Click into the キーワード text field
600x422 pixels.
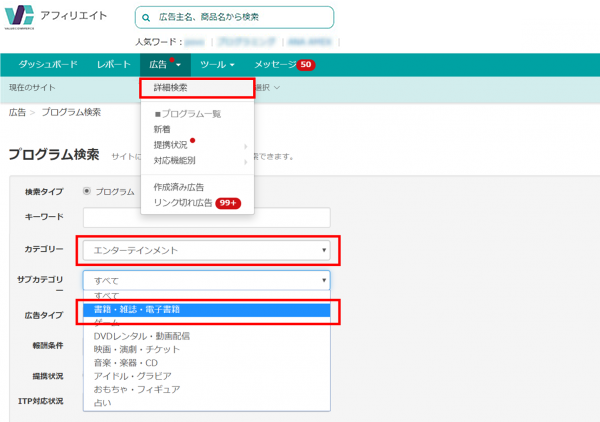tap(207, 218)
